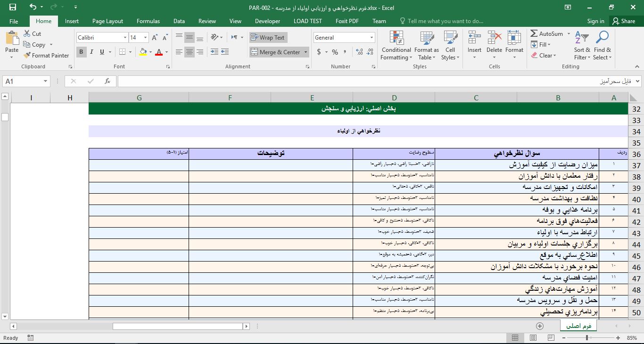
Task: Click the Sign in link
Action: 595,21
